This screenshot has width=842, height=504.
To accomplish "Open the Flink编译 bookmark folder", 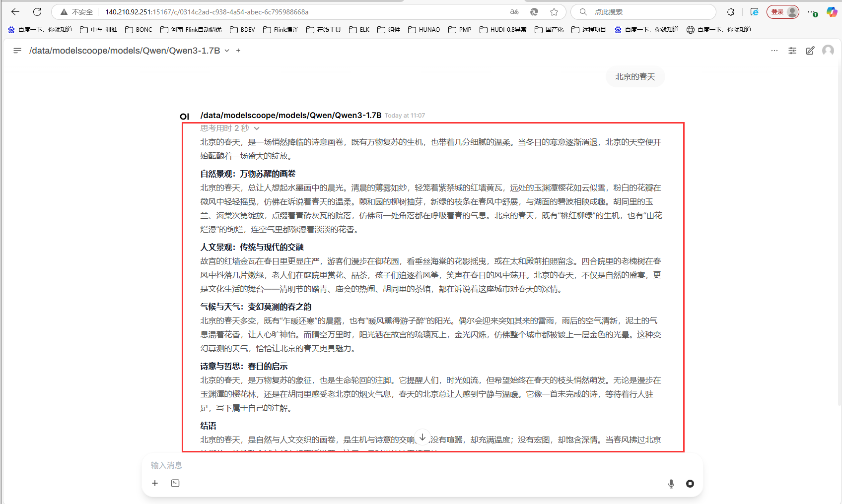I will (281, 30).
